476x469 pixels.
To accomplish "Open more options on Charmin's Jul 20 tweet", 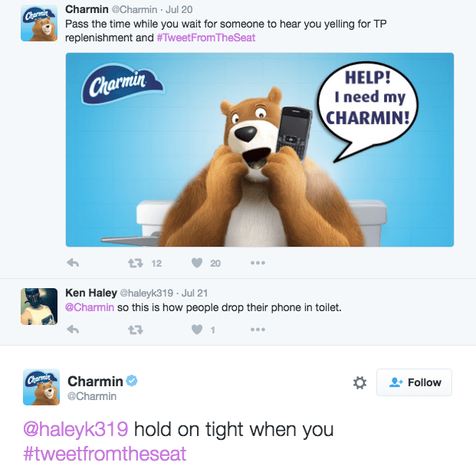I will pos(258,263).
